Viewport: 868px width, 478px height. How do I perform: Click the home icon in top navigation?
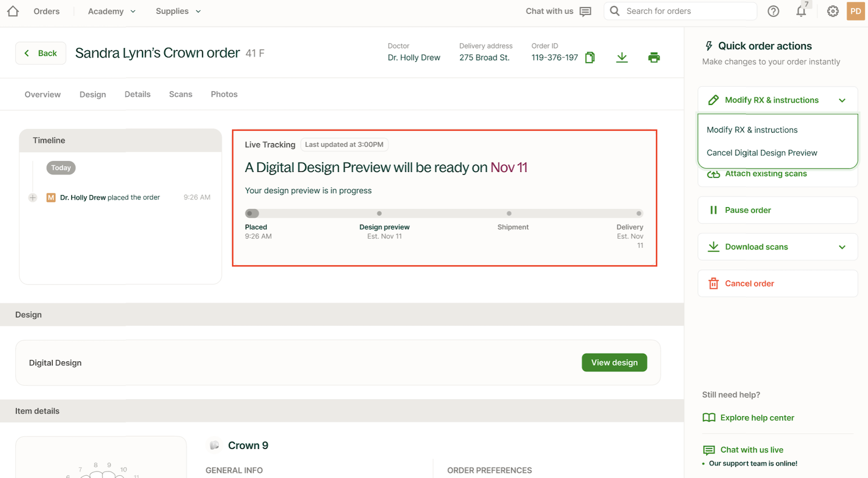tap(13, 11)
